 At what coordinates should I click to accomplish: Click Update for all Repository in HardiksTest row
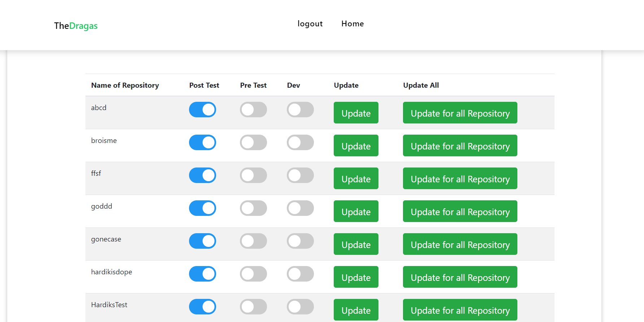[x=460, y=310]
